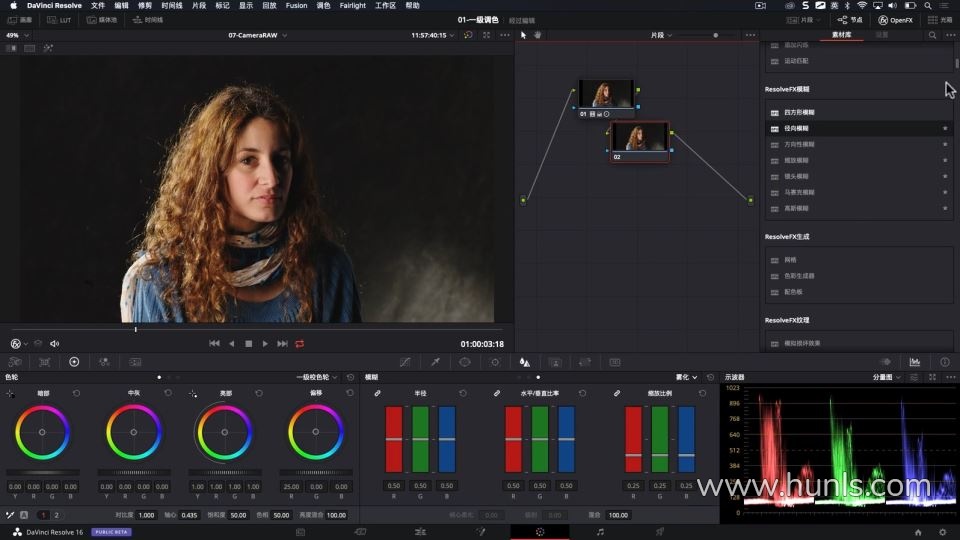Screen dimensions: 960x540
Task: Open the 一级校色轮 wheels mode dropdown
Action: 317,378
